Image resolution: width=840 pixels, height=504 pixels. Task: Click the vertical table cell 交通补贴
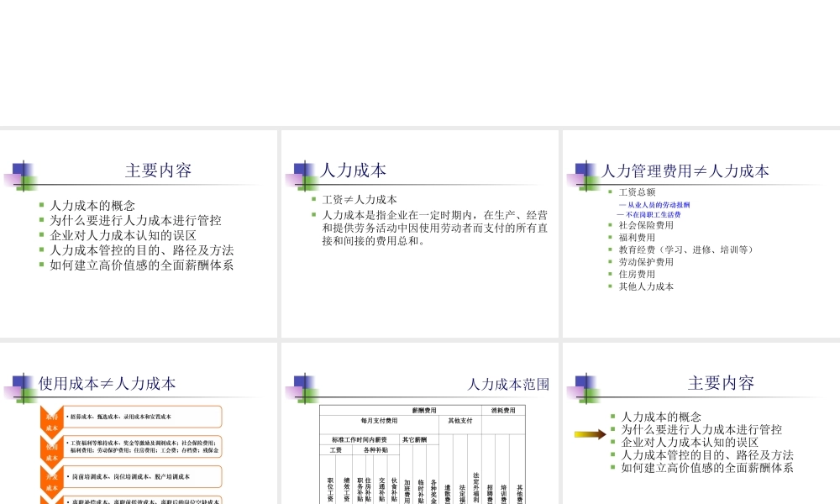click(x=382, y=490)
